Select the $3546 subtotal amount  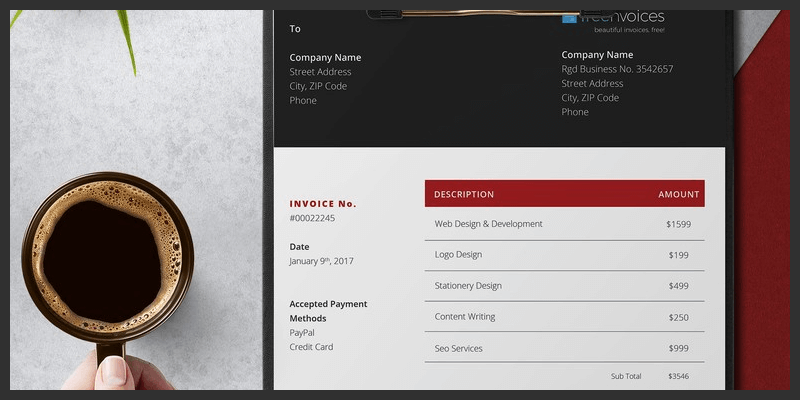pos(678,376)
